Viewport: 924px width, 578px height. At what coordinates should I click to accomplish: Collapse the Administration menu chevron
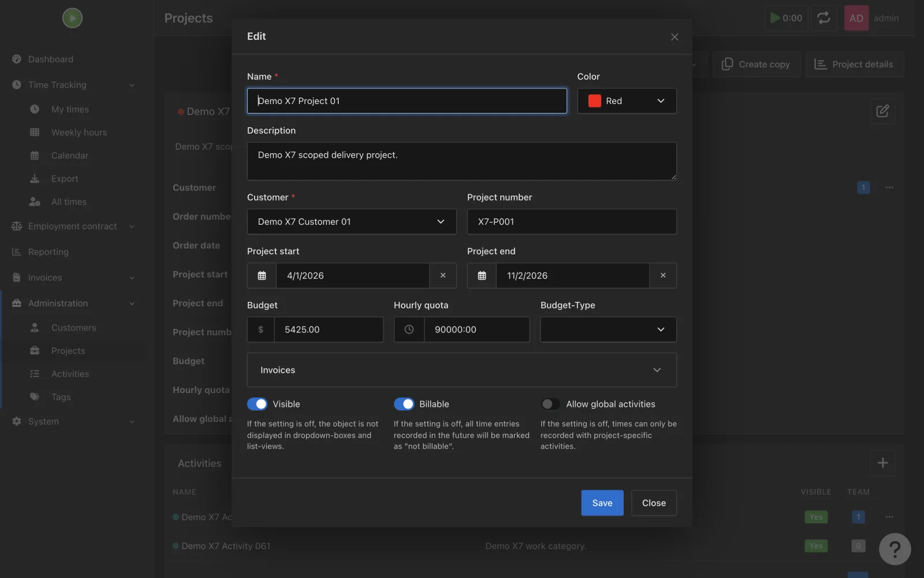(132, 303)
